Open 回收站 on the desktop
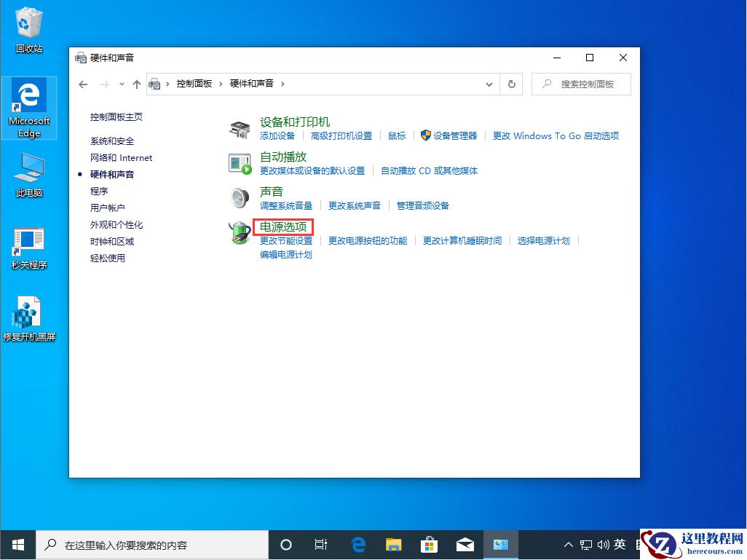The image size is (747, 560). (28, 22)
